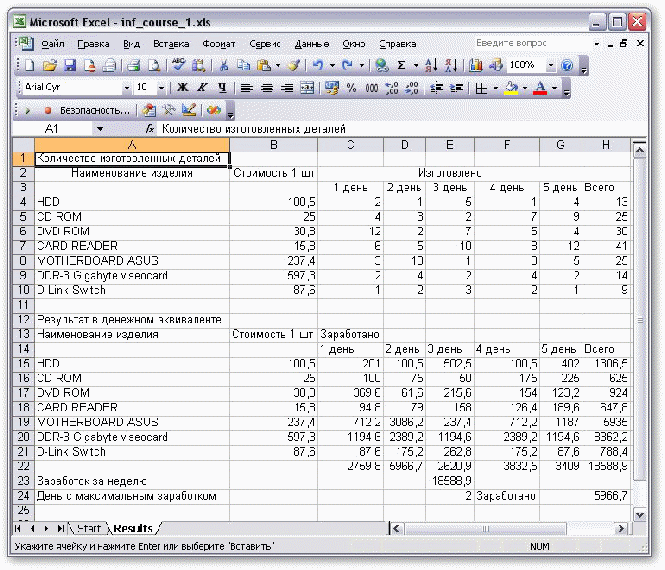Click the Save icon in toolbar

(x=70, y=65)
